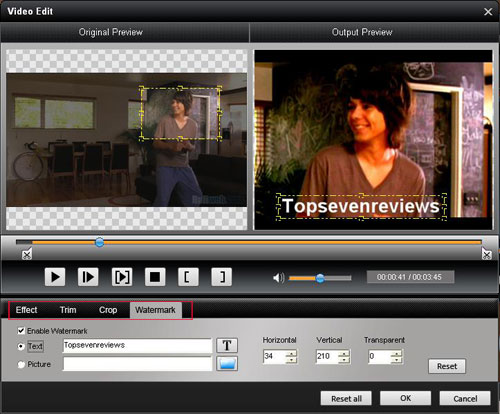Increase the Horizontal value with up arrow
This screenshot has width=500, height=414.
291,353
